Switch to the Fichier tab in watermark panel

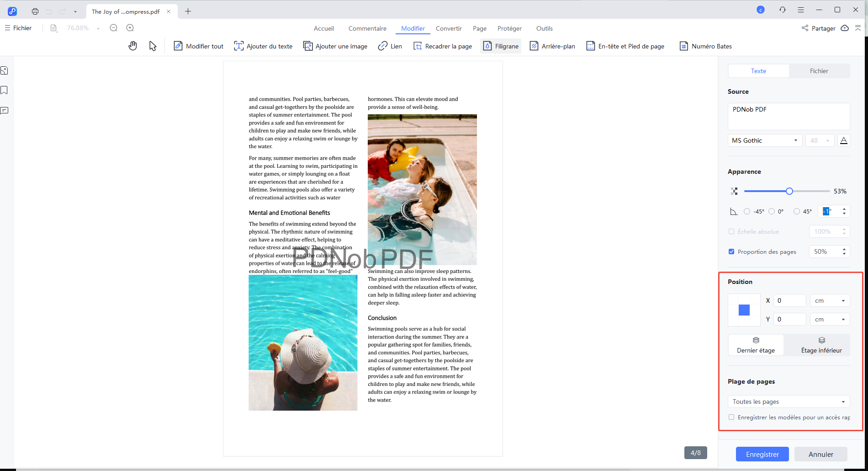tap(819, 71)
